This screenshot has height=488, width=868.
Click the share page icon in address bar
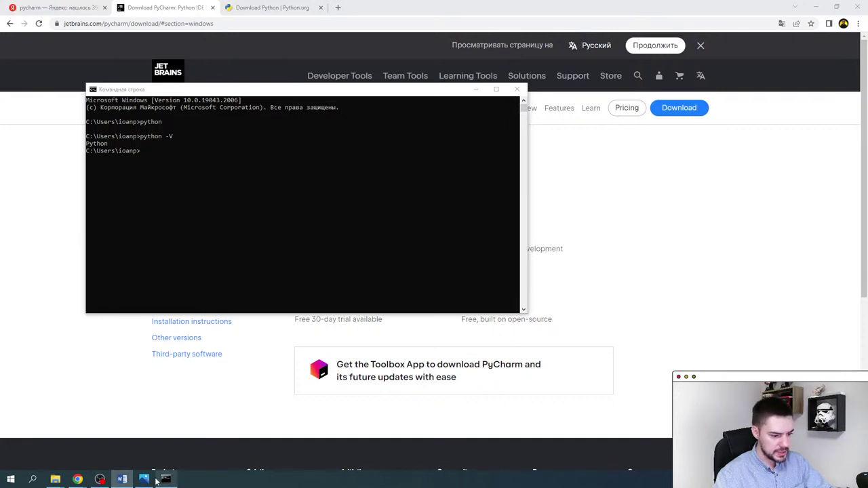click(x=796, y=24)
